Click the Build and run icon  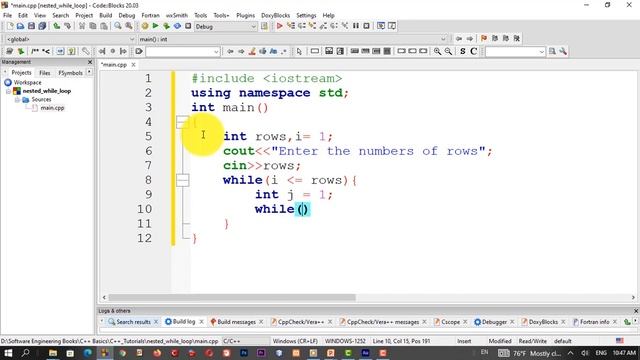pyautogui.click(x=166, y=26)
